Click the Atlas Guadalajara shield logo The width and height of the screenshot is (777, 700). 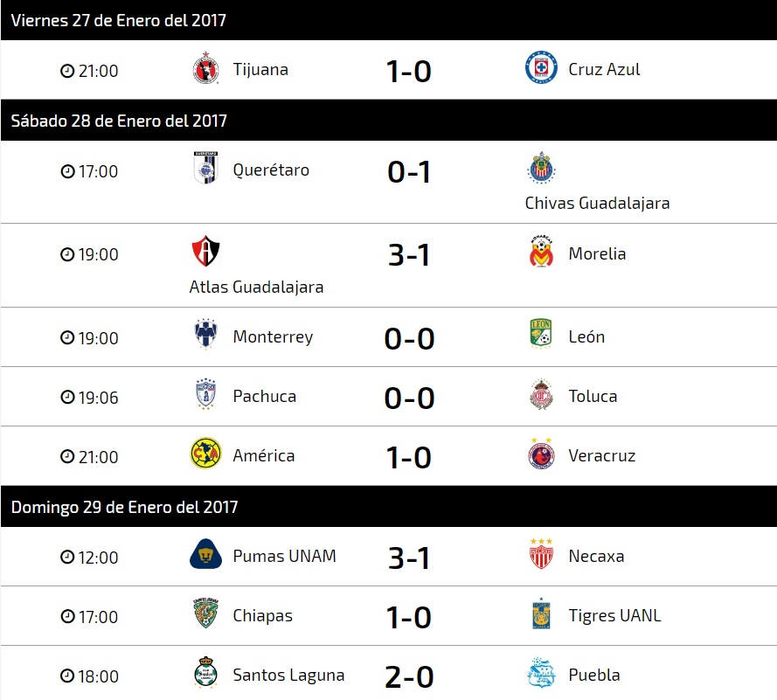point(205,251)
